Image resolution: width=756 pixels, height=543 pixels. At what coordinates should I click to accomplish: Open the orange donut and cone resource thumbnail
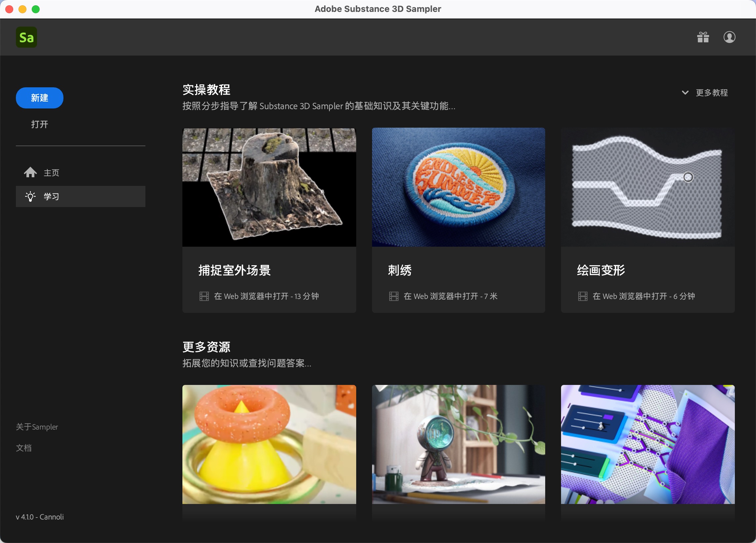tap(269, 444)
